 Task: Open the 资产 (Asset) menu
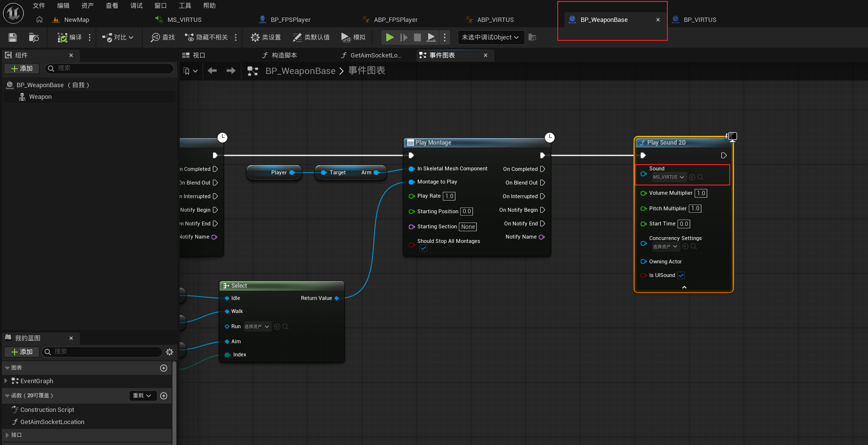pos(88,6)
